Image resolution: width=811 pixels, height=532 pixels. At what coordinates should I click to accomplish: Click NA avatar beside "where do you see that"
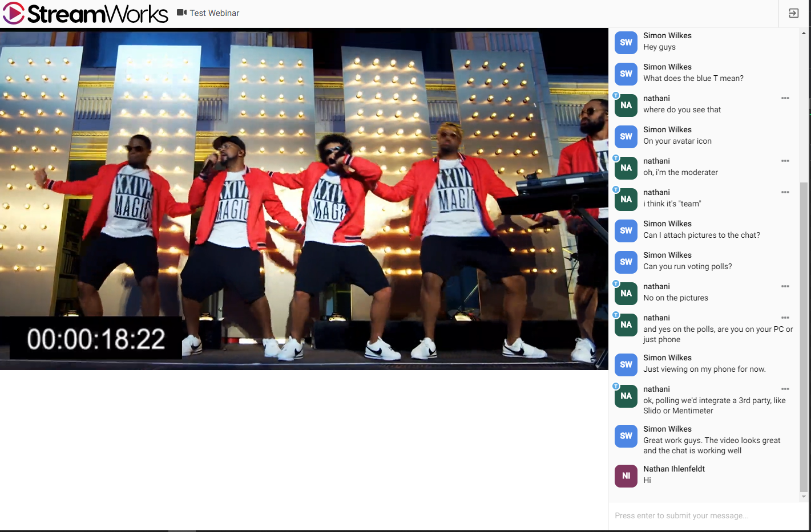click(x=626, y=105)
